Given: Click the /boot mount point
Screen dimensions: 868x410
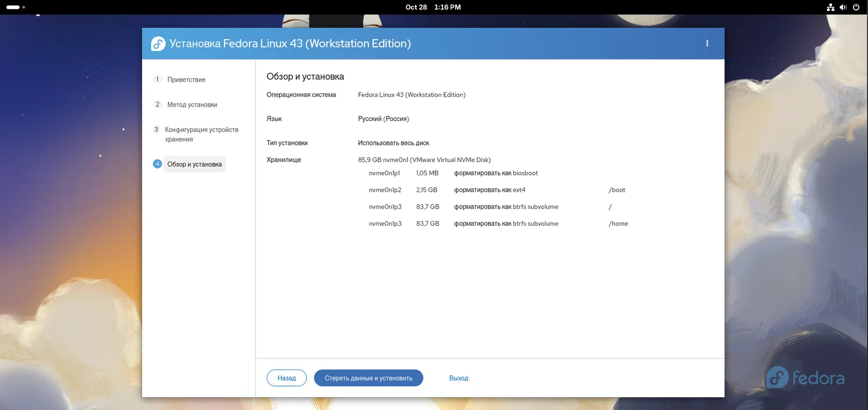Looking at the screenshot, I should pyautogui.click(x=617, y=190).
